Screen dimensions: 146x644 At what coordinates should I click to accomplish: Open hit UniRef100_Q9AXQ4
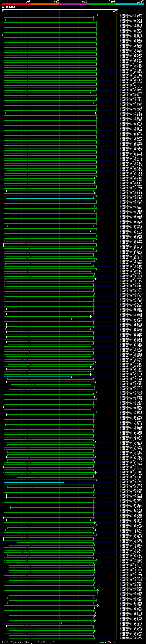pyautogui.click(x=131, y=22)
